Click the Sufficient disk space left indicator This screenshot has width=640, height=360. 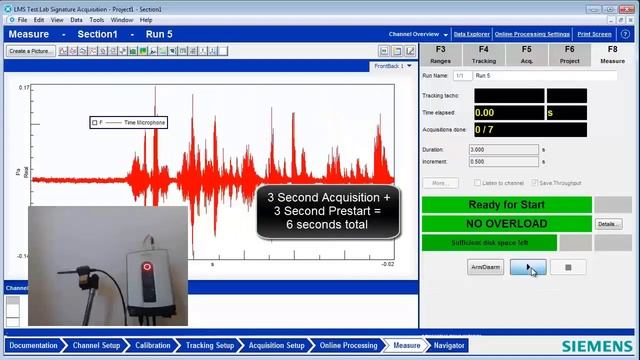[x=489, y=243]
